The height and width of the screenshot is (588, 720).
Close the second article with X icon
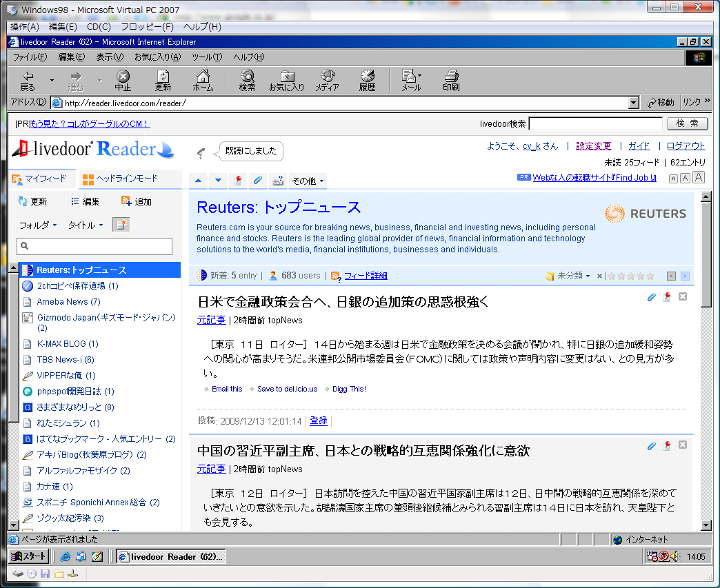(x=683, y=445)
